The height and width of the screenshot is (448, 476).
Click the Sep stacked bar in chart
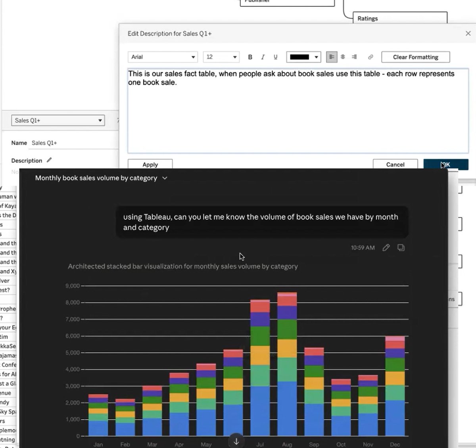[314, 392]
